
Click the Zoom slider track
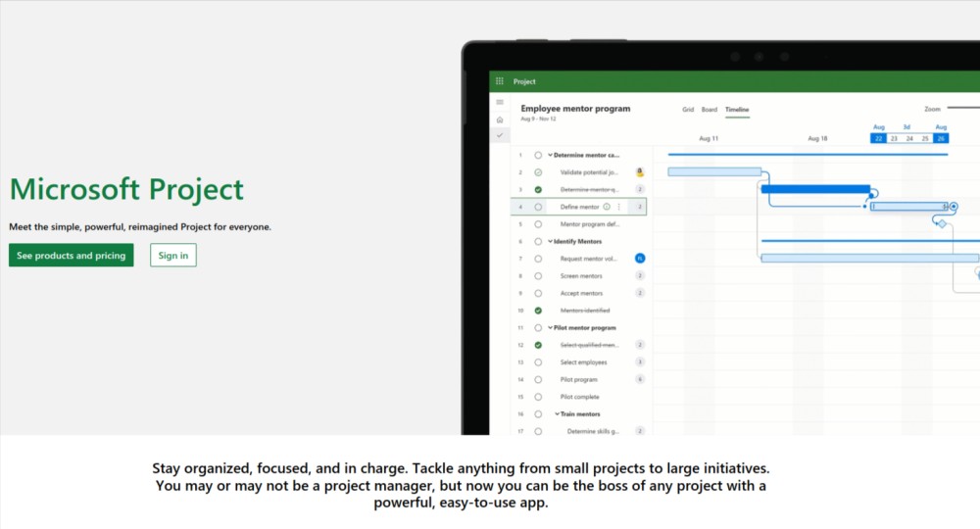tap(963, 108)
